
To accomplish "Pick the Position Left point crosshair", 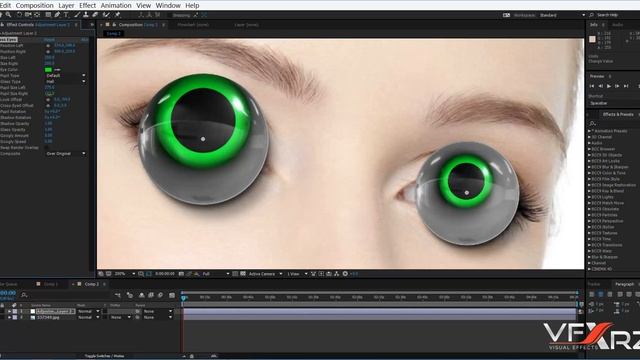I will (x=48, y=46).
